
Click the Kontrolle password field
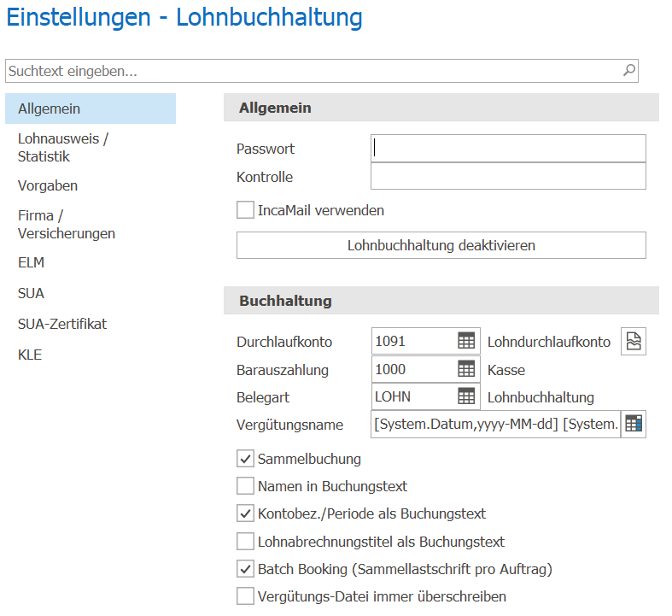tap(508, 176)
